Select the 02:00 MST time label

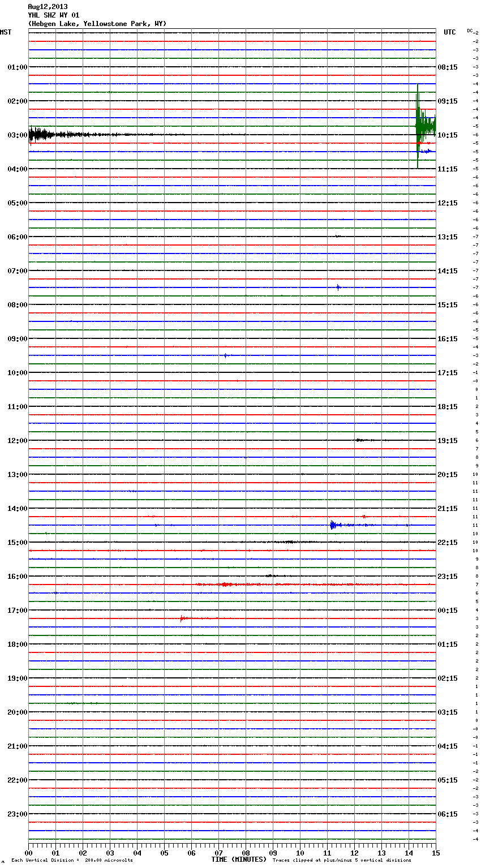18,101
